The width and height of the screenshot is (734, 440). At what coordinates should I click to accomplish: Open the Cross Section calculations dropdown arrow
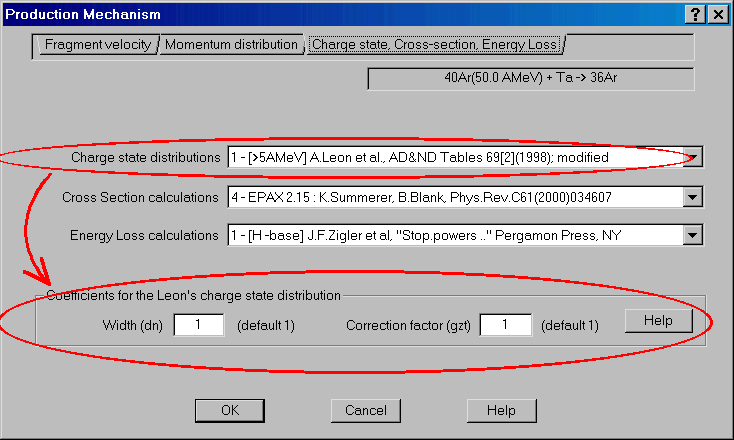point(695,197)
